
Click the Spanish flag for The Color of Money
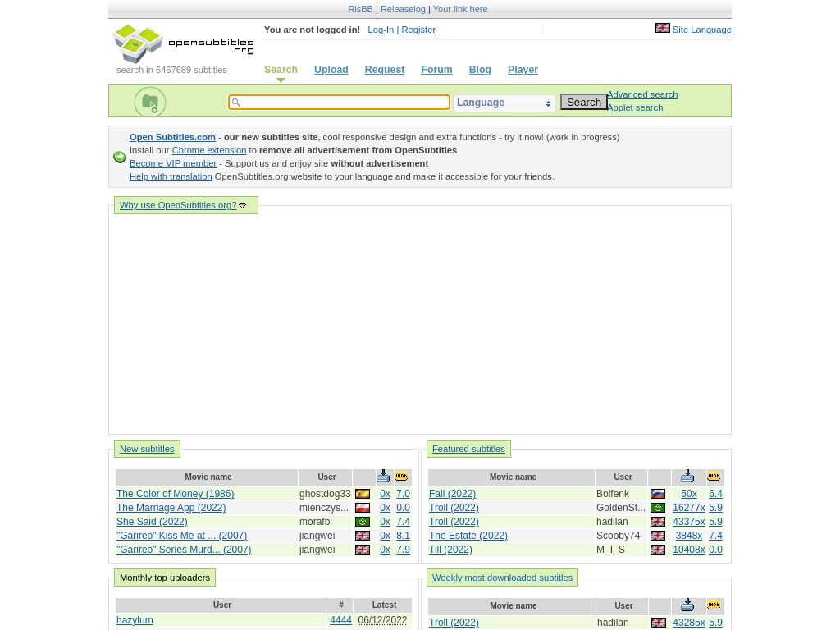point(362,494)
